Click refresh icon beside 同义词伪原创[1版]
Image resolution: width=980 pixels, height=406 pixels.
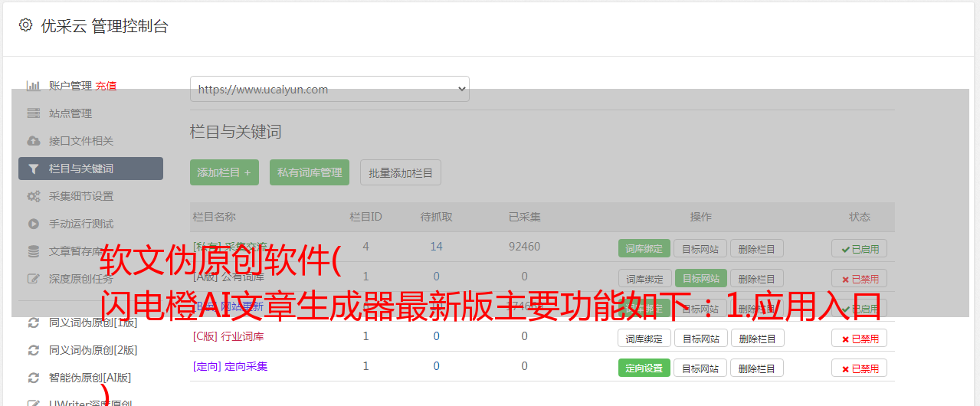tap(34, 323)
